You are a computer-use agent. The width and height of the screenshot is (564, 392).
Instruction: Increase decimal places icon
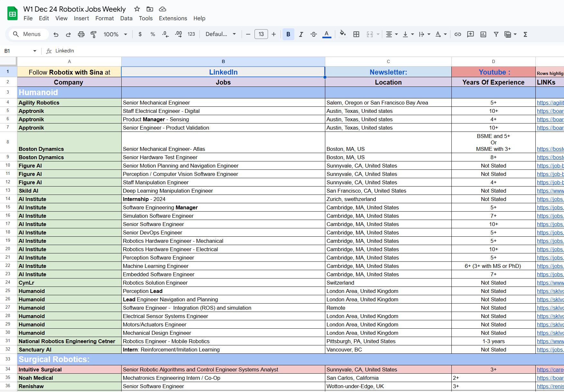(179, 34)
